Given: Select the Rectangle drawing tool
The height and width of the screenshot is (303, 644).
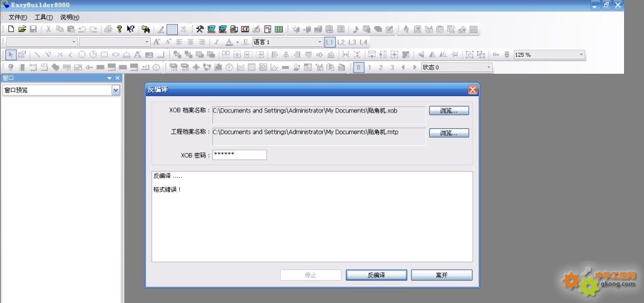Looking at the screenshot, I should point(104,54).
